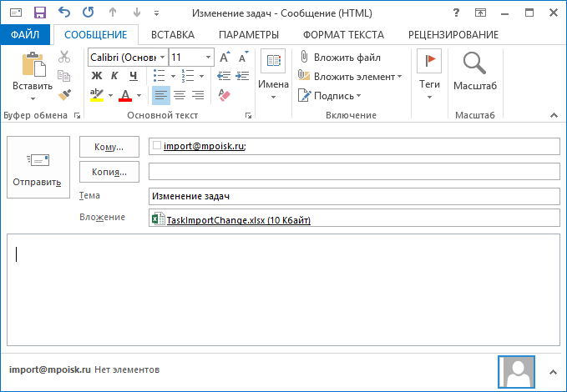Increase font size with the grow-font icon

click(x=225, y=57)
